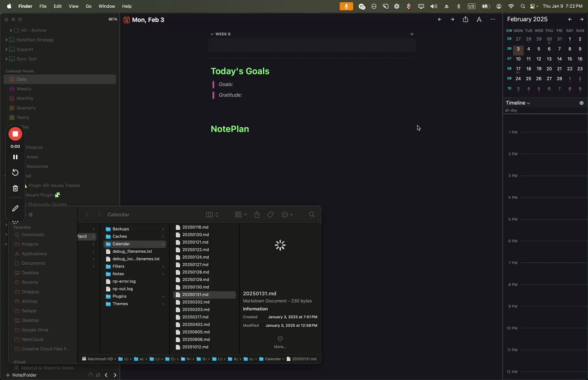The height and width of the screenshot is (380, 588).
Task: Click More… in the Finder preview pane
Action: 280,342
